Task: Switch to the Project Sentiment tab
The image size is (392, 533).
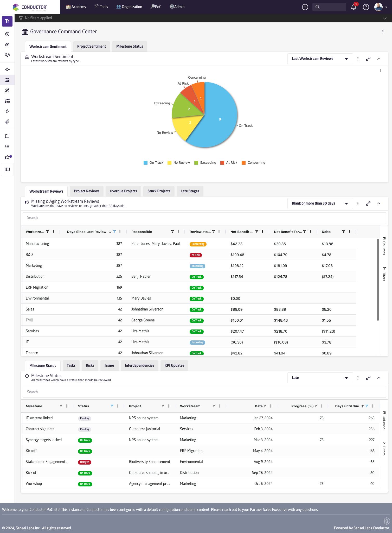Action: point(91,46)
